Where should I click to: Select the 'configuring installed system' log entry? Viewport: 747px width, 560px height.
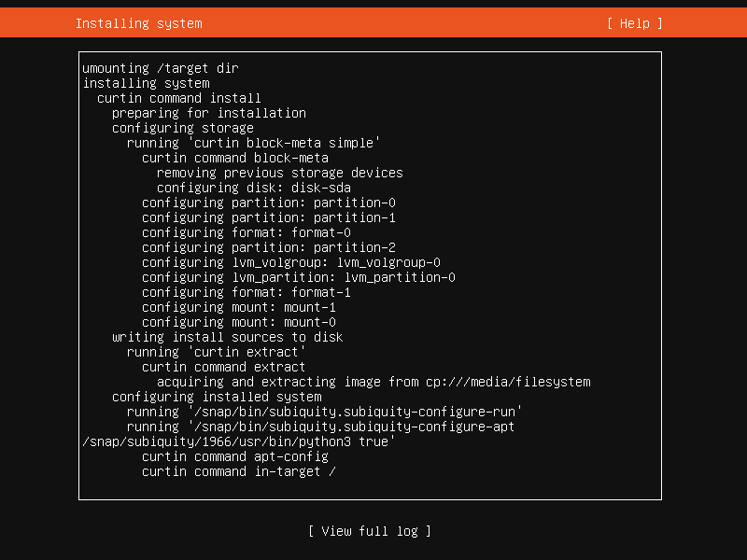(217, 397)
